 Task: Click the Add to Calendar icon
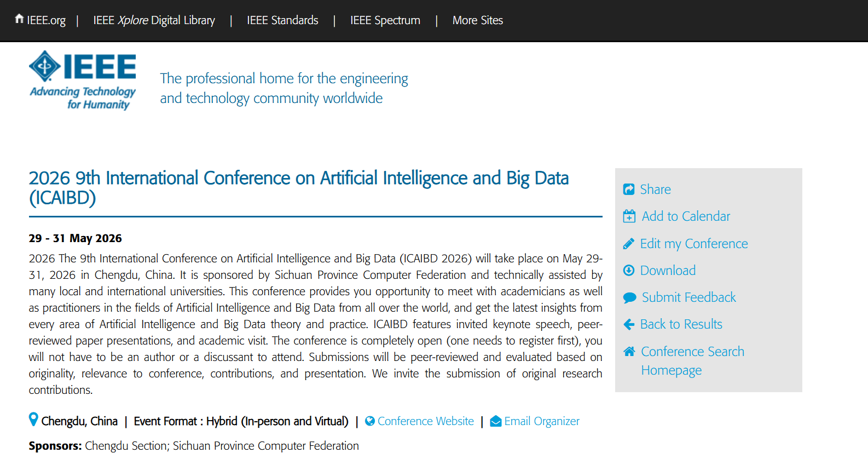629,216
